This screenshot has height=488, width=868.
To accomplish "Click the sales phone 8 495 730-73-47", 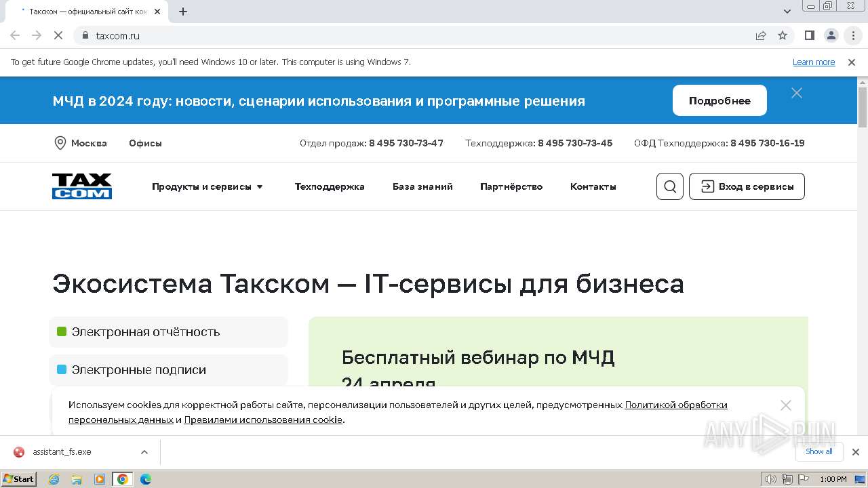I will coord(406,143).
